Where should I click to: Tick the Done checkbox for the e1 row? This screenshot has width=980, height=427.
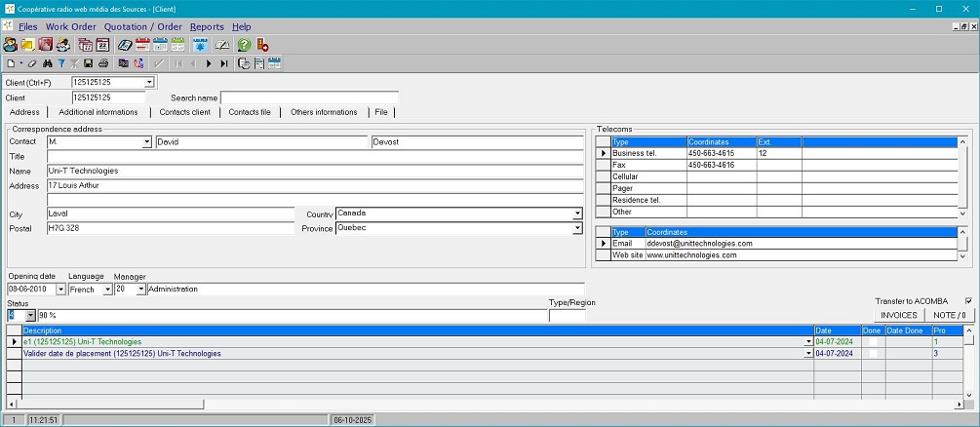coord(873,342)
